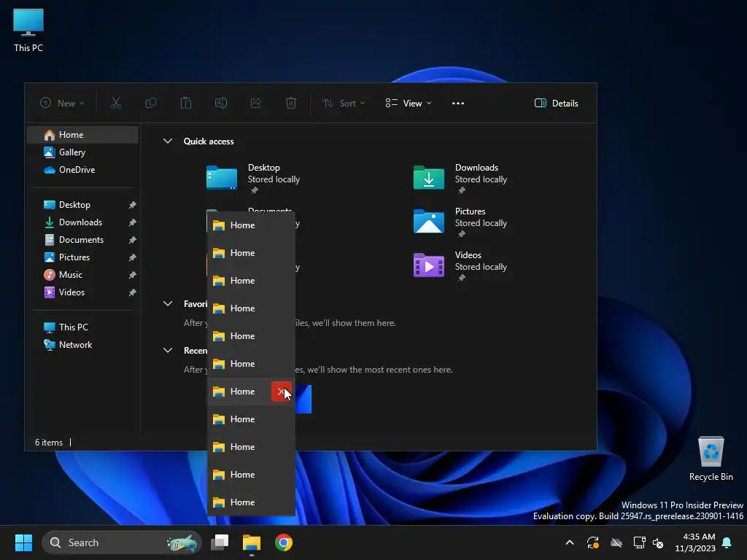Open the New dropdown in toolbar
This screenshot has width=747, height=560.
pos(62,104)
